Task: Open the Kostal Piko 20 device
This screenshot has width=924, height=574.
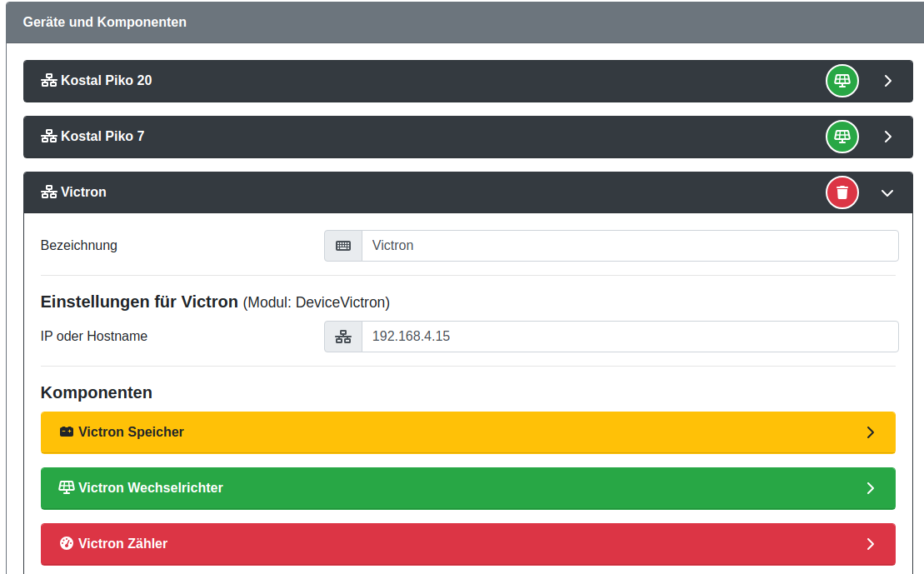Action: pos(468,81)
